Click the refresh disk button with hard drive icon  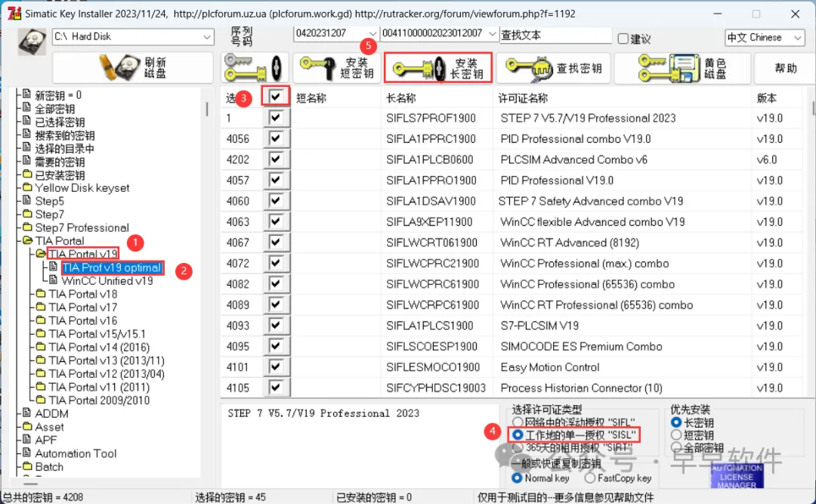(133, 68)
